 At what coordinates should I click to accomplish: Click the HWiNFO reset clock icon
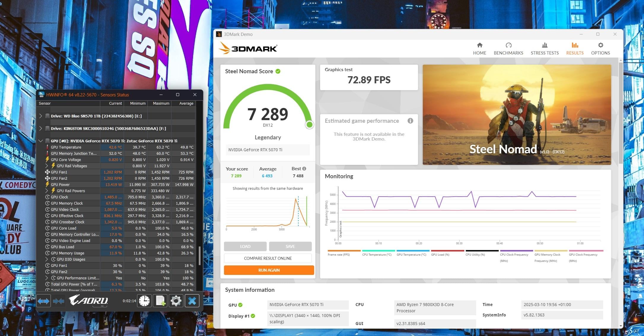point(144,301)
